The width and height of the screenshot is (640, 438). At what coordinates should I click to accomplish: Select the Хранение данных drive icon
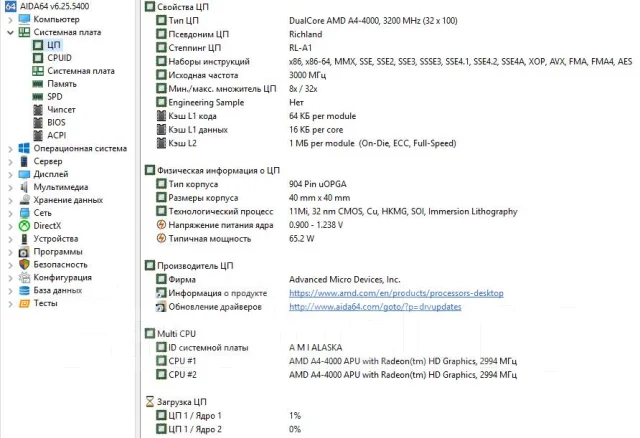(x=24, y=200)
